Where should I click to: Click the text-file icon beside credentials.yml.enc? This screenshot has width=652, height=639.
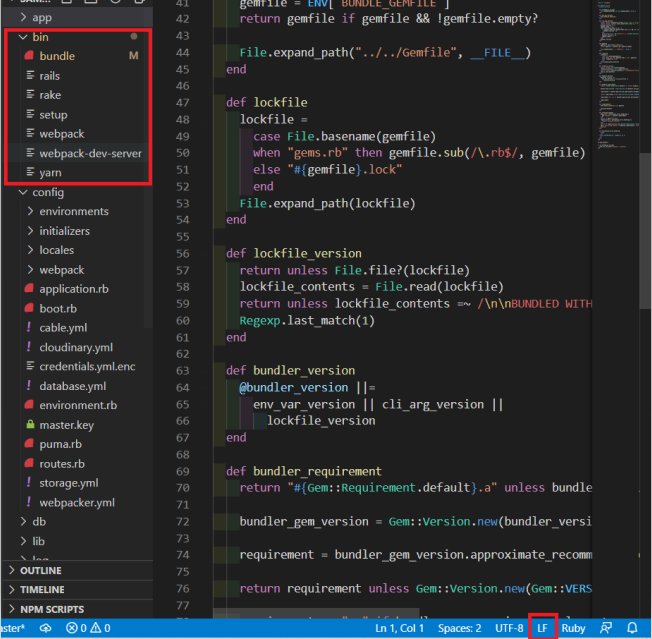[x=30, y=366]
